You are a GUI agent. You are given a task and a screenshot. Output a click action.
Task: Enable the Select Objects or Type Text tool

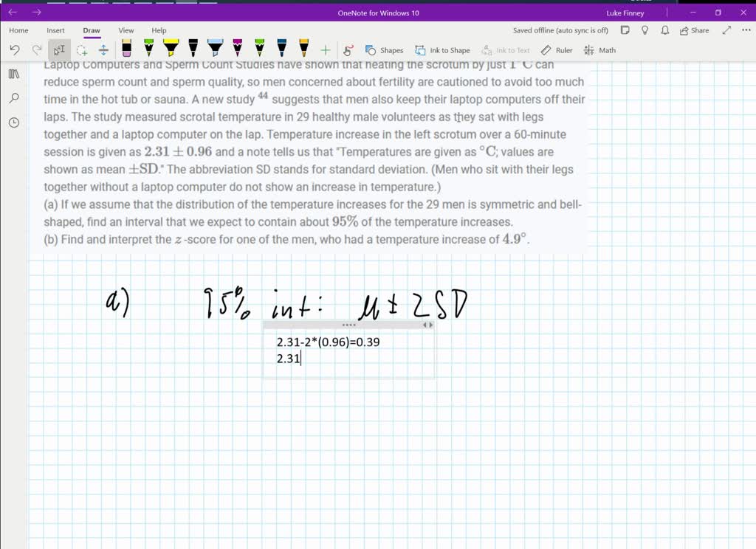tap(59, 50)
